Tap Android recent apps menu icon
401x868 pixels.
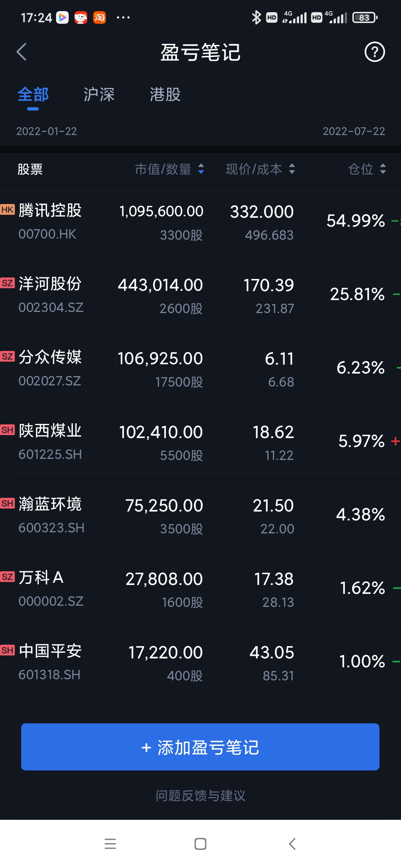pyautogui.click(x=110, y=844)
